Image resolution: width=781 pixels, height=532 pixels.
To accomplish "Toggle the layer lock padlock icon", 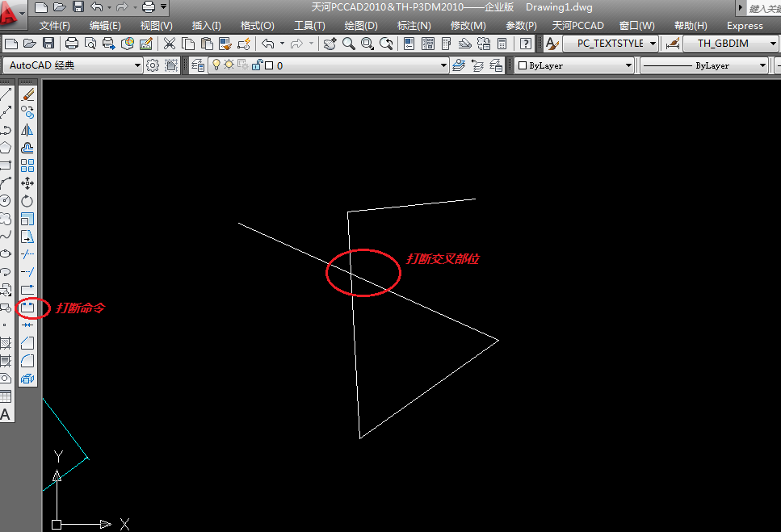I will [x=257, y=65].
